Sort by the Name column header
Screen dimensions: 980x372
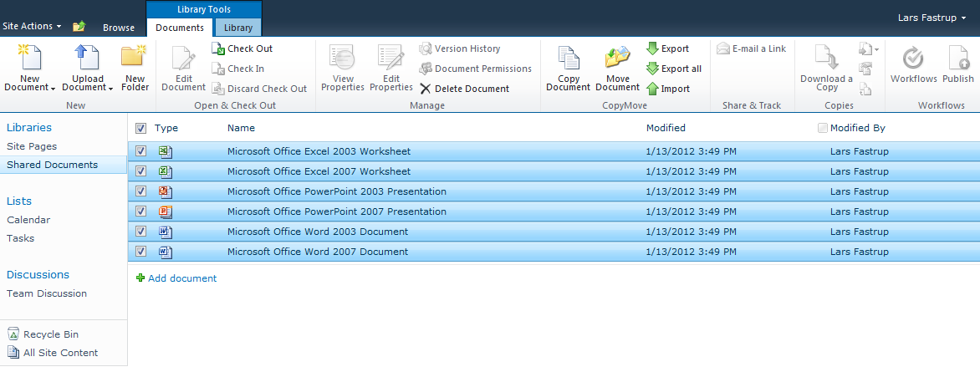tap(242, 128)
